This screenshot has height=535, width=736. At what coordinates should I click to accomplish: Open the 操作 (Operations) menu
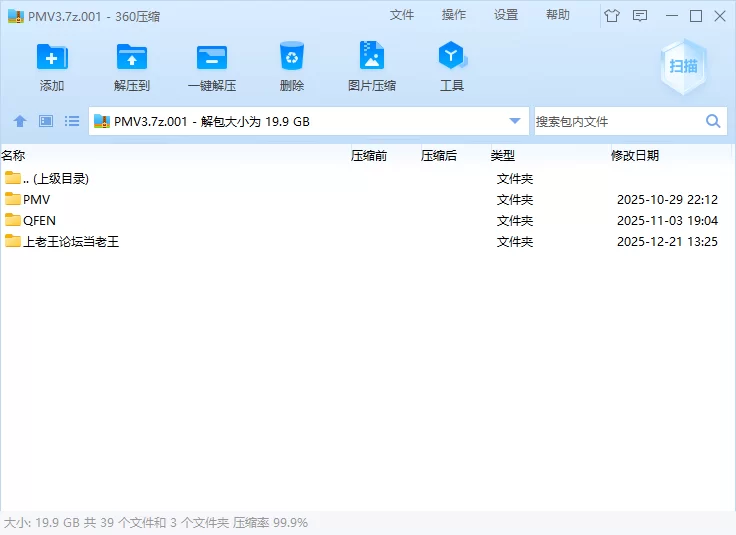(454, 15)
